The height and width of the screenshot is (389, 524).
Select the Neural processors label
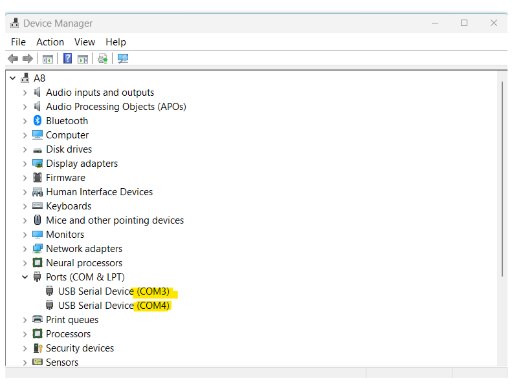(x=84, y=263)
